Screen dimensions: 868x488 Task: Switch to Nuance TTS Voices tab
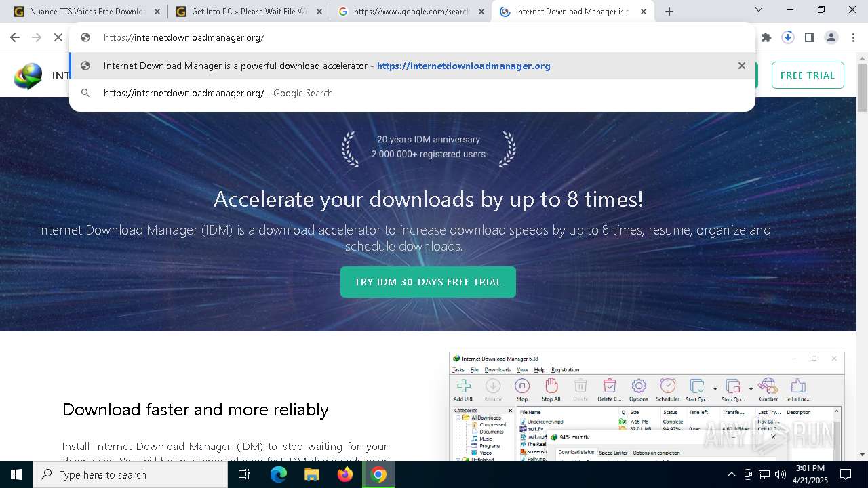(x=87, y=12)
